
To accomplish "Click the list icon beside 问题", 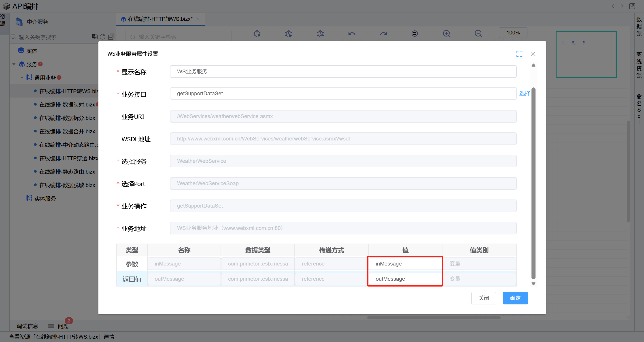I will tap(51, 326).
